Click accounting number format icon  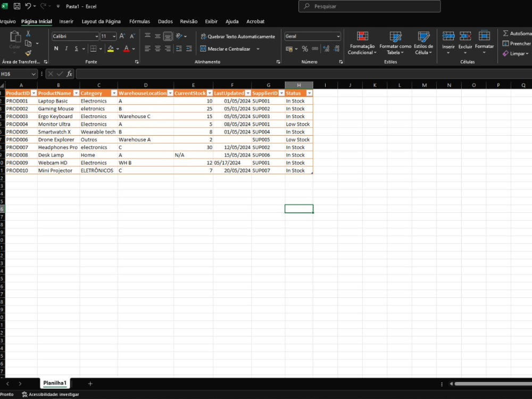pos(289,49)
